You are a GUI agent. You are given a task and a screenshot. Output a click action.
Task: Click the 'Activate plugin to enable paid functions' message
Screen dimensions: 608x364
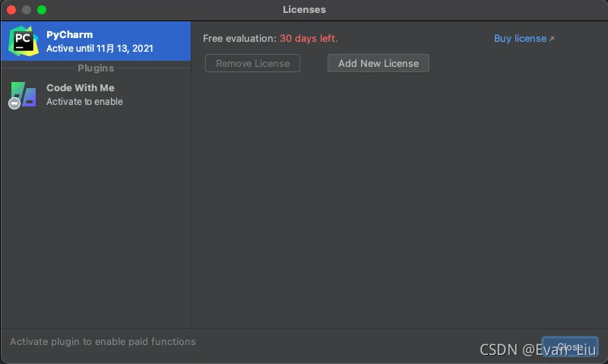click(x=103, y=342)
